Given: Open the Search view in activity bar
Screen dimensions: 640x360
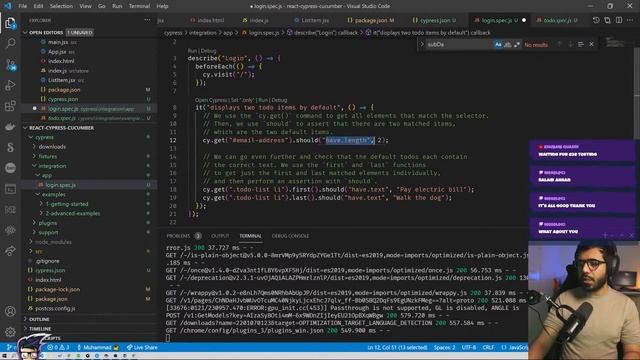Looking at the screenshot, I should point(10,43).
